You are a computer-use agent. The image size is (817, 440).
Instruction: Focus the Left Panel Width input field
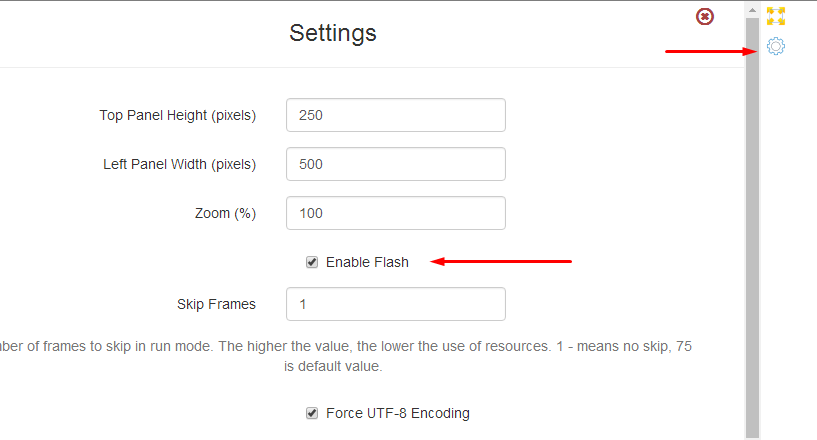click(x=395, y=164)
